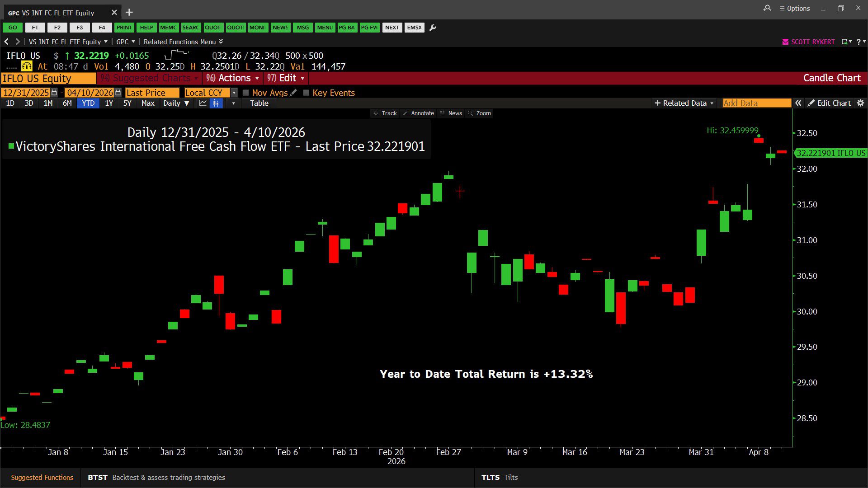Open the Actions menu
This screenshot has height=488, width=868.
[x=232, y=78]
